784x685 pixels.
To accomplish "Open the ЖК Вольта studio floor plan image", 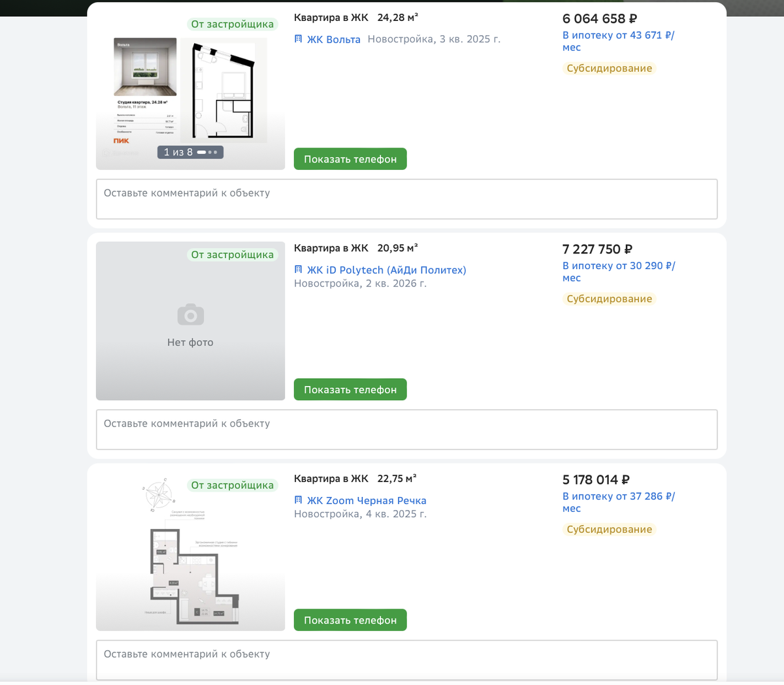I will pyautogui.click(x=223, y=90).
